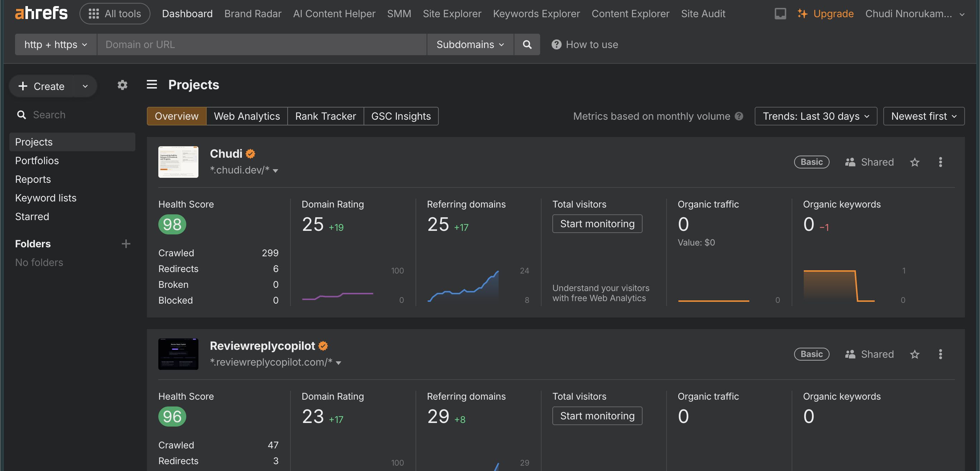This screenshot has width=980, height=471.
Task: Click the How to use help icon
Action: 556,44
